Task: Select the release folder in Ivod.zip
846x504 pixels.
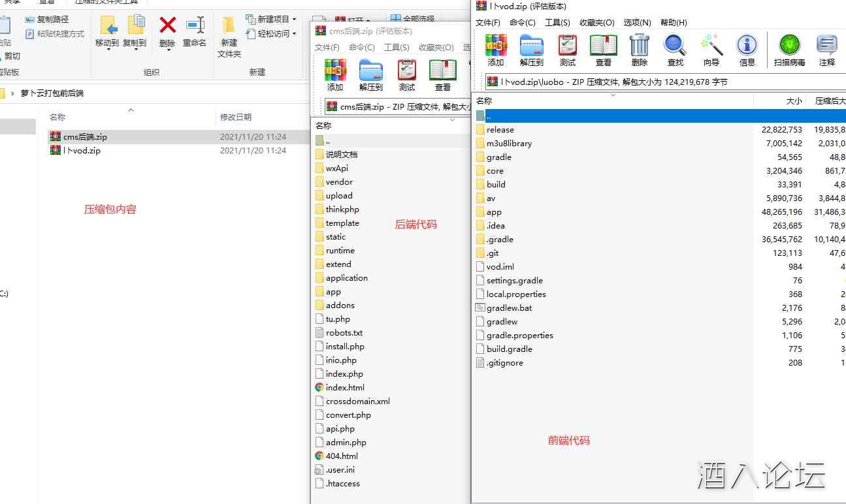Action: tap(500, 129)
